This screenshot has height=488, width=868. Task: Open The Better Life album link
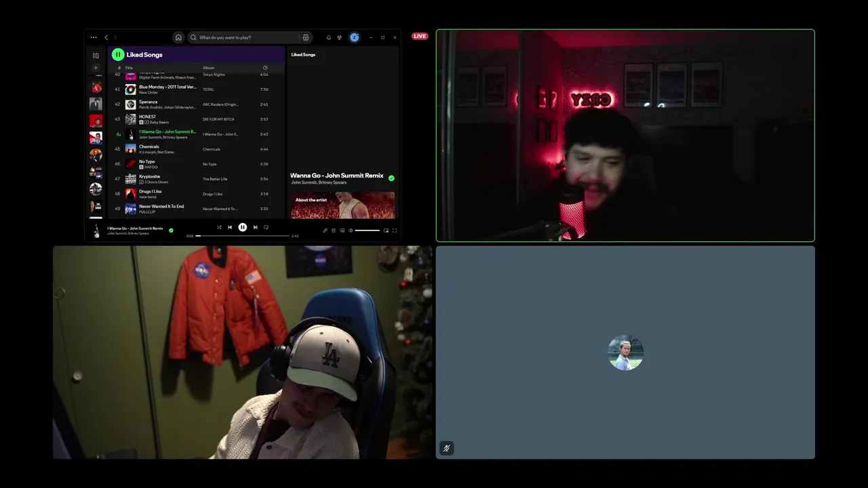[215, 179]
